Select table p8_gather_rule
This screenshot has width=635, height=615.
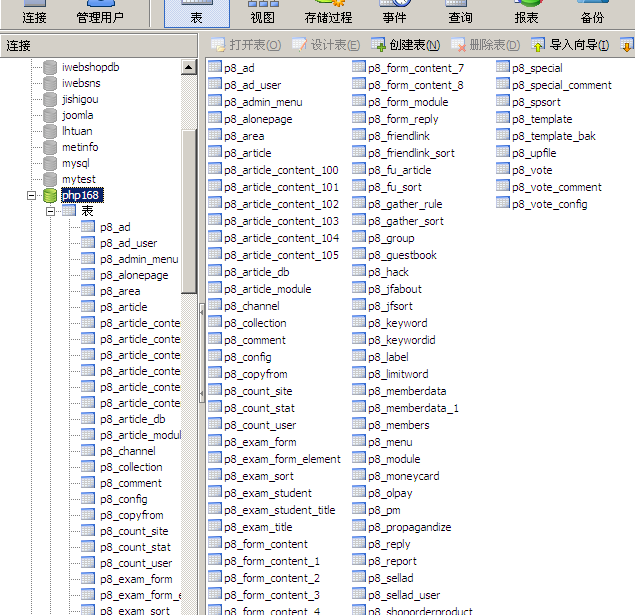point(405,204)
